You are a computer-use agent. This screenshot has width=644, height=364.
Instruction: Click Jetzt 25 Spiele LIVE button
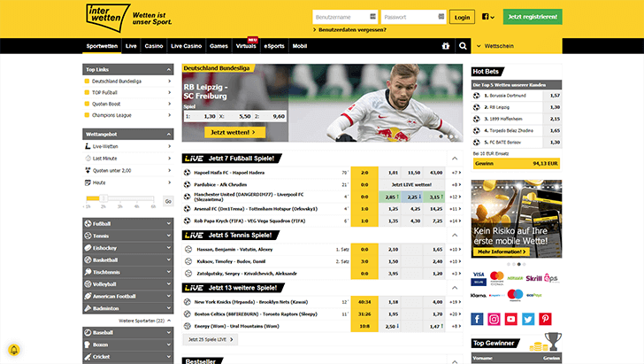pos(211,339)
